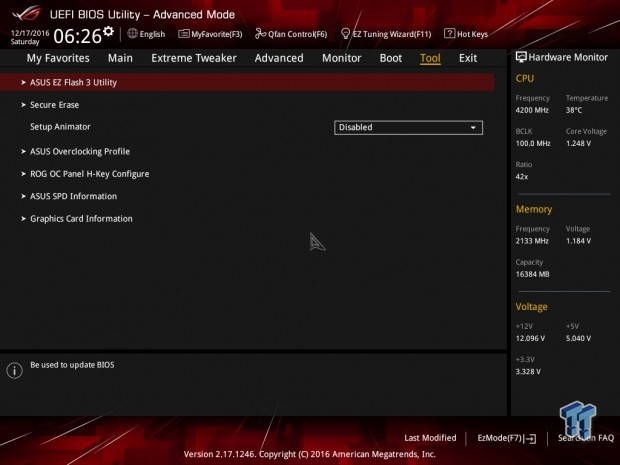Show the Hot Keys list

(466, 34)
